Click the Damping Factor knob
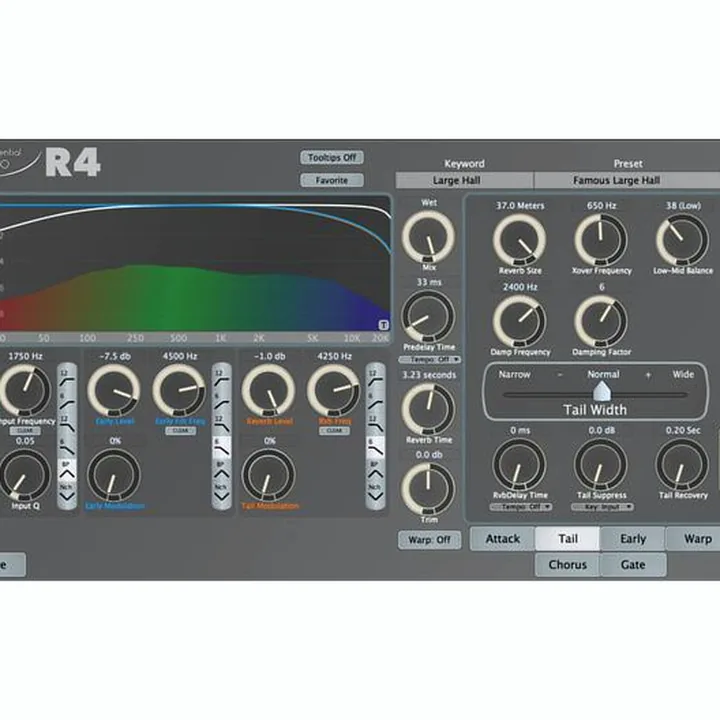 [601, 321]
